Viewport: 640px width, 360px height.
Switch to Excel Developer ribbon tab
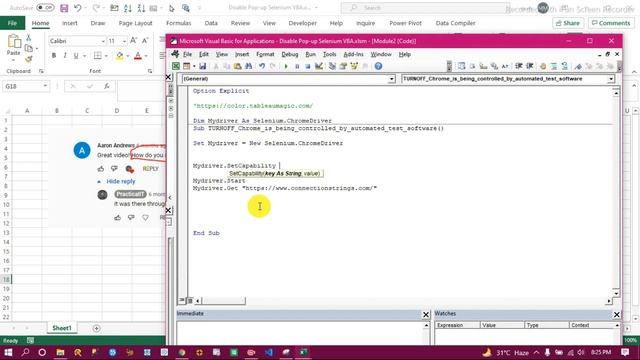302,23
